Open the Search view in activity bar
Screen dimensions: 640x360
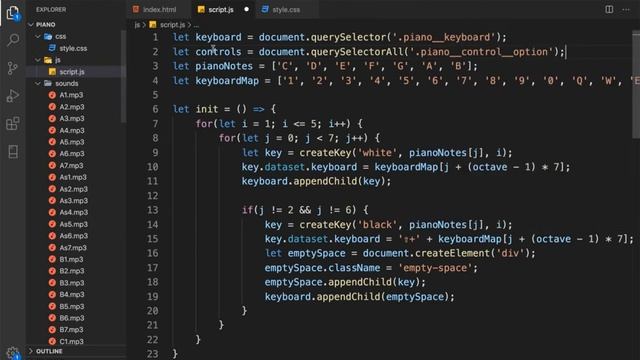(13, 40)
